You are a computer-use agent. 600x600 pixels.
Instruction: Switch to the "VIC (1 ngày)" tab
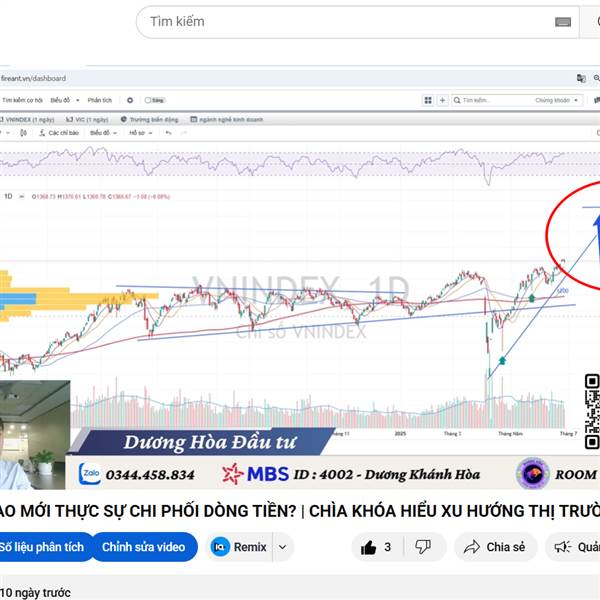tap(88, 120)
